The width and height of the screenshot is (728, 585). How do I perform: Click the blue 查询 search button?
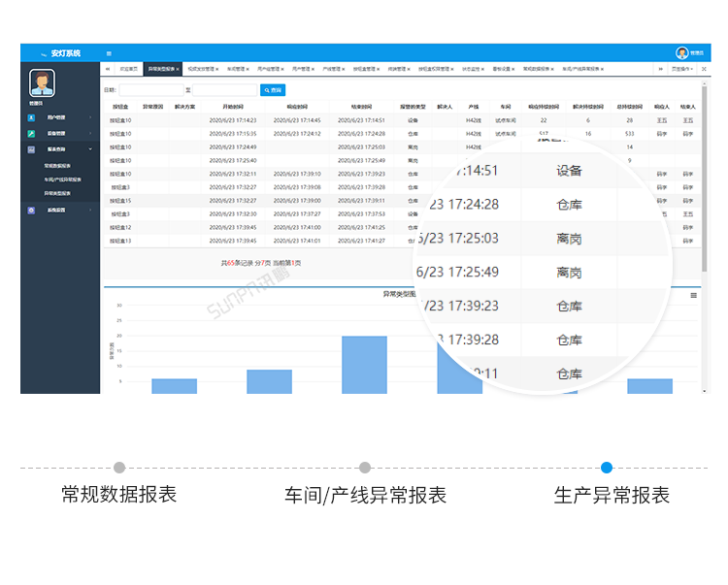[x=273, y=90]
